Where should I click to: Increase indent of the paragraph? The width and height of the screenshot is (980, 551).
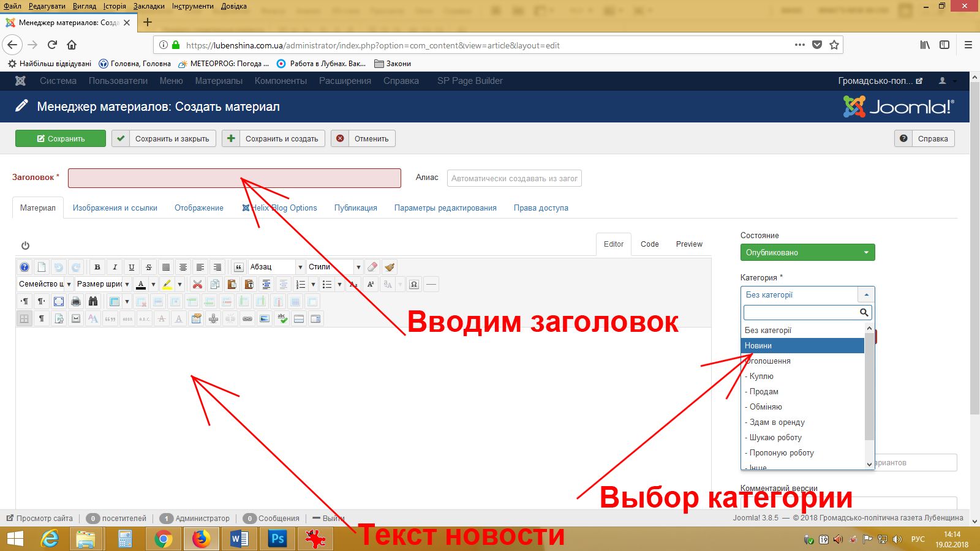(x=266, y=284)
